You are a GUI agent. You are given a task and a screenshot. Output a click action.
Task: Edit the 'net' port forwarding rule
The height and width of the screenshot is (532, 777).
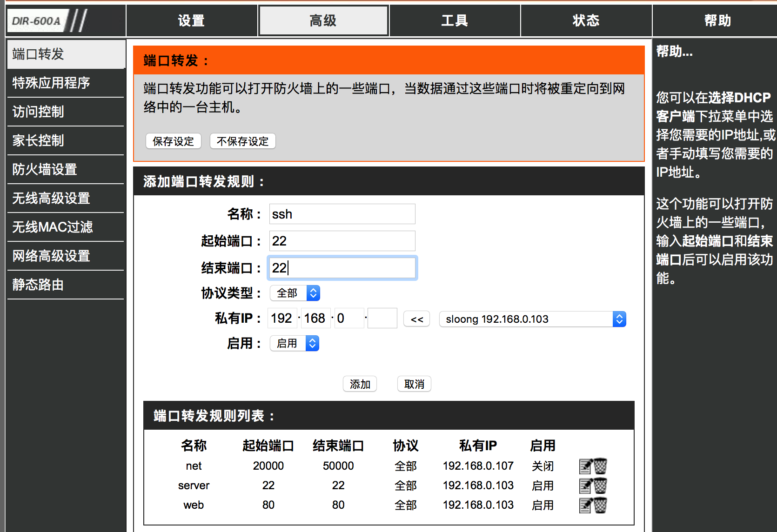pos(585,466)
